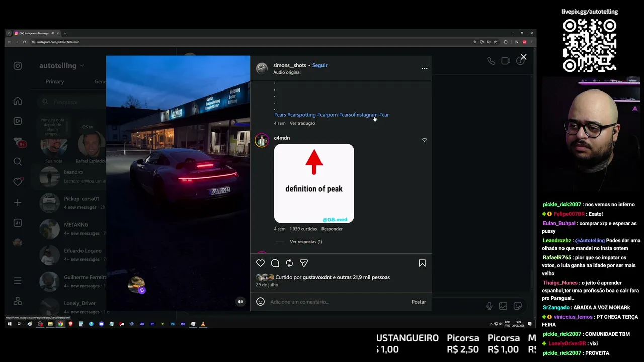
Task: Expand 'Ver respostas (1)' replies
Action: pyautogui.click(x=306, y=242)
